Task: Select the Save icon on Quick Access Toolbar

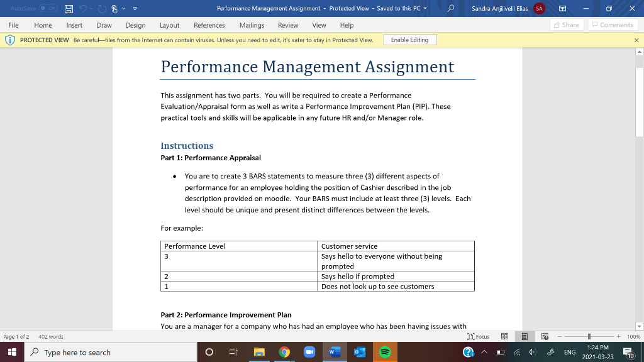Action: pos(69,8)
